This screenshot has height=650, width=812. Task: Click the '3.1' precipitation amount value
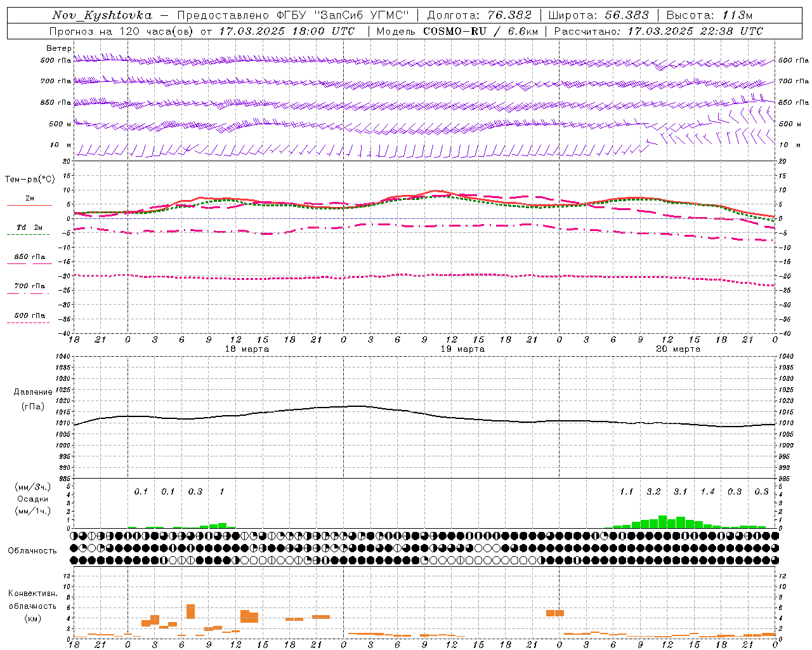(x=680, y=491)
